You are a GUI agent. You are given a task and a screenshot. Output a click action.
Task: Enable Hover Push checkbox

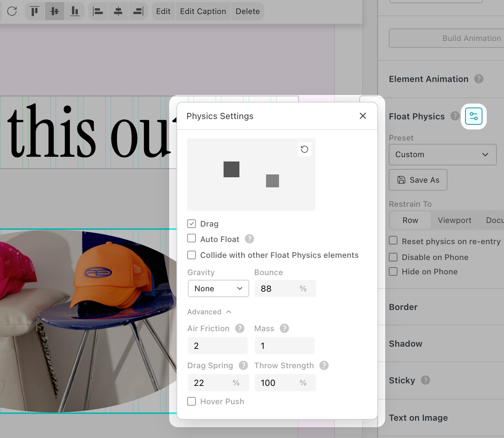pyautogui.click(x=192, y=401)
